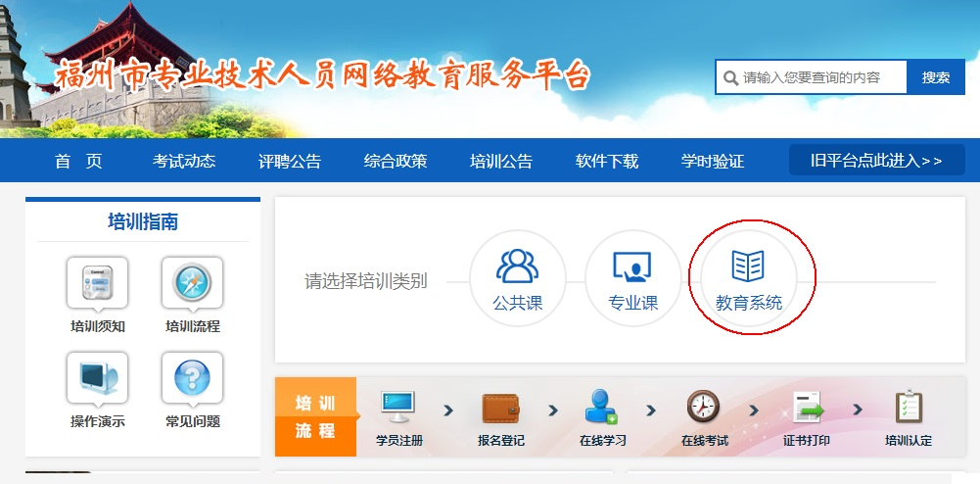Open 学时验证 navigation item
This screenshot has width=980, height=484.
713,162
